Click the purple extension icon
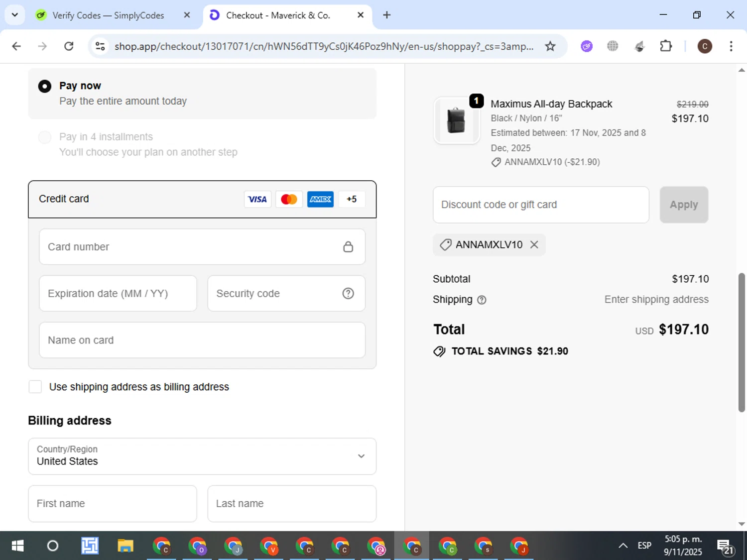The height and width of the screenshot is (560, 747). 587,46
